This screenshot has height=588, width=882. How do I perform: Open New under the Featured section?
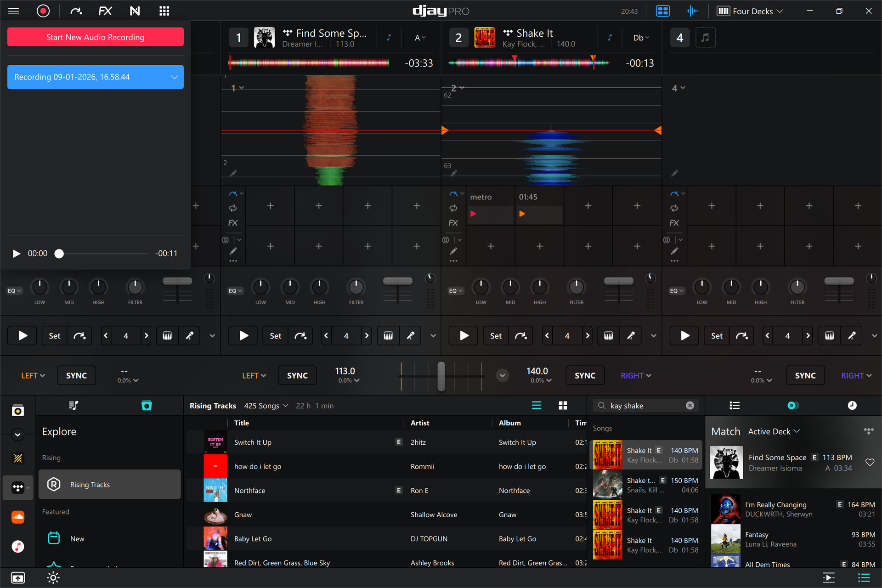click(x=77, y=538)
